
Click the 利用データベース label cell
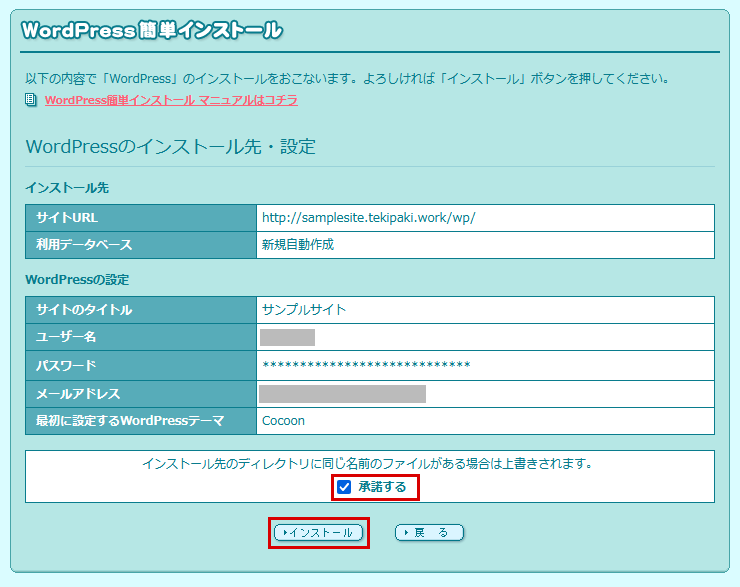click(x=140, y=244)
